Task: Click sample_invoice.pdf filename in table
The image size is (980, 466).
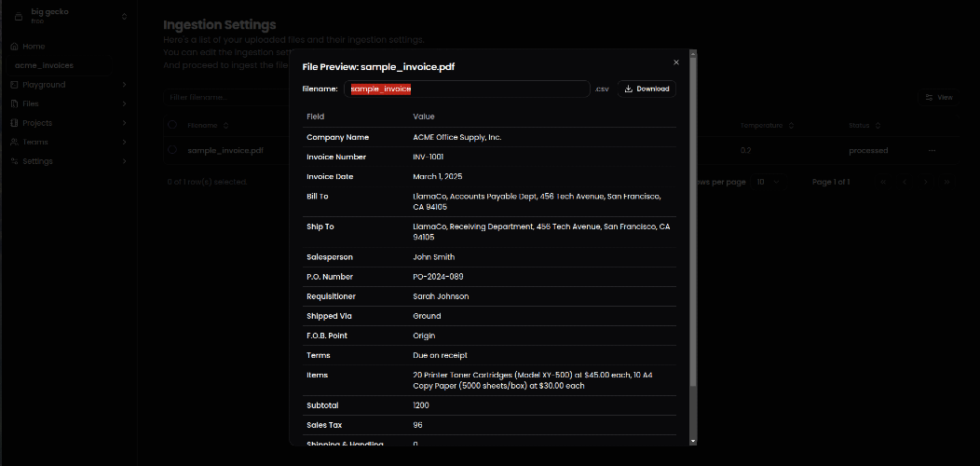Action: coord(225,151)
